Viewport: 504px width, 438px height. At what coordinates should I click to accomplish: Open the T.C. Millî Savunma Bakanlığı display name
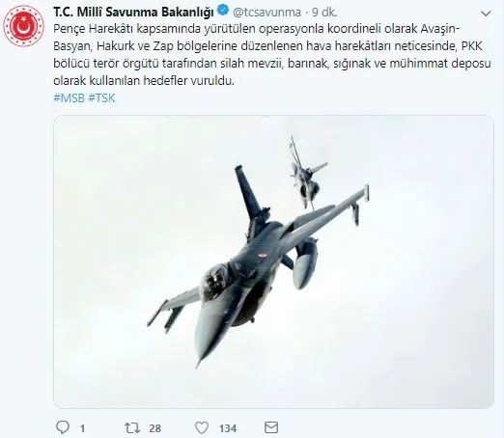point(133,13)
